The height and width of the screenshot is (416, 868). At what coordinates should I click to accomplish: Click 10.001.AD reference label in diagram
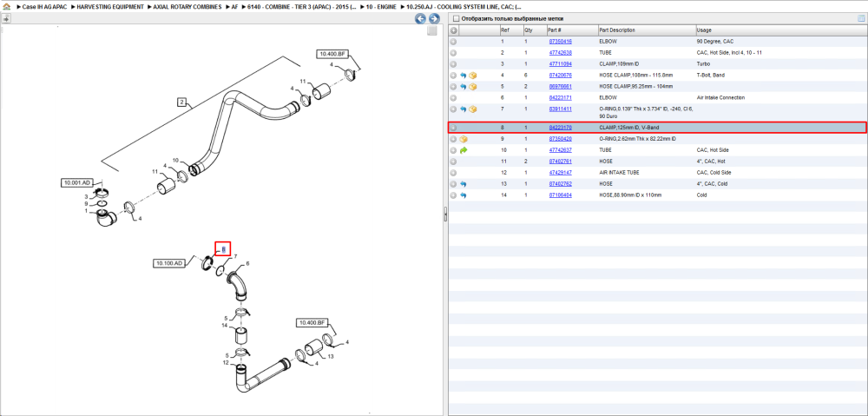click(76, 182)
